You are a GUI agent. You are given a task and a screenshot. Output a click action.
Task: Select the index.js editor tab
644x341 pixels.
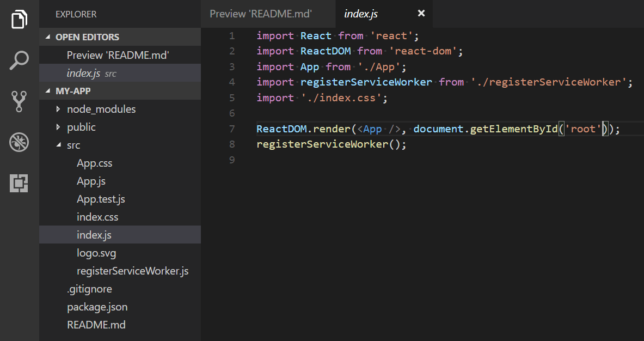click(360, 14)
